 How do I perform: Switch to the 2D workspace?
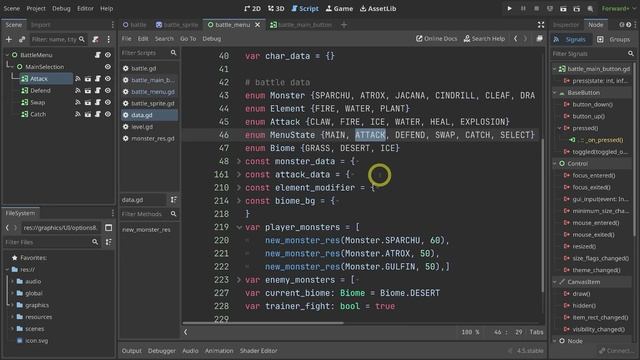coord(252,9)
